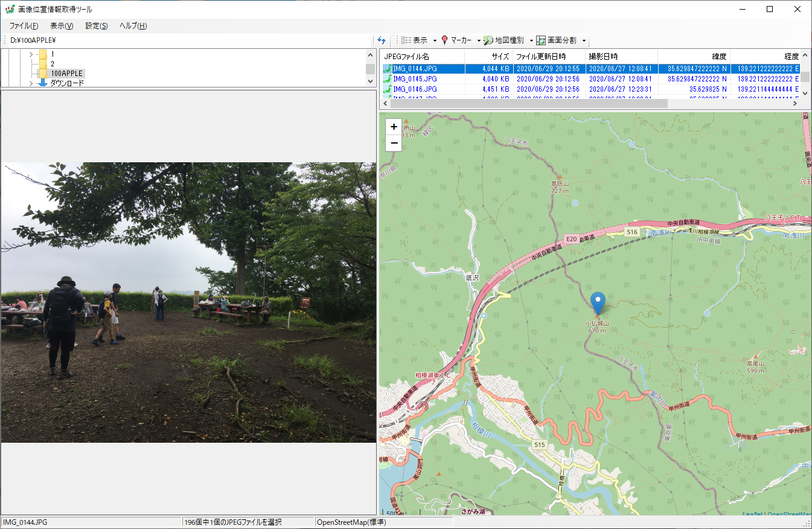The height and width of the screenshot is (529, 812).
Task: Select the IMG_0146.JPG file row
Action: (x=591, y=89)
